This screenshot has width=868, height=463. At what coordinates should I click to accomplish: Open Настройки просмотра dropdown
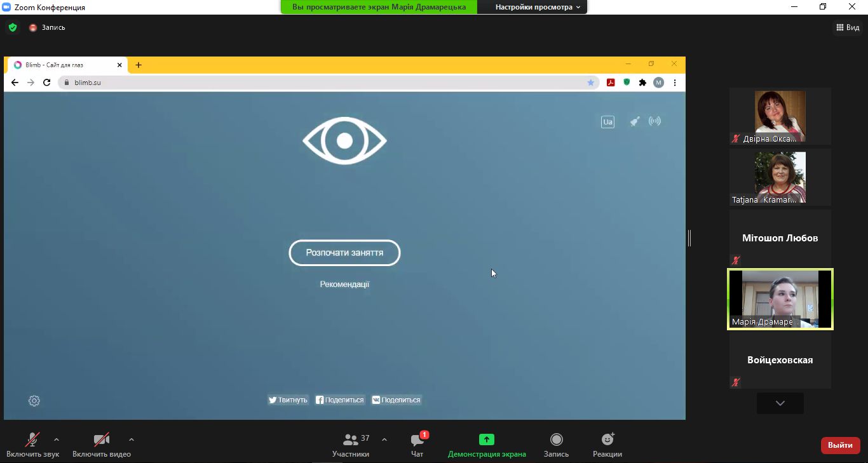(x=538, y=7)
